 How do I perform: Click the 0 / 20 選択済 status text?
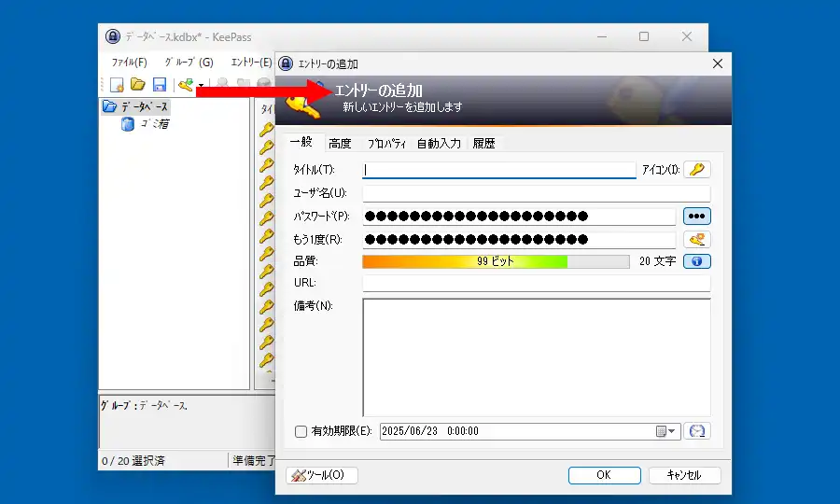tap(133, 461)
